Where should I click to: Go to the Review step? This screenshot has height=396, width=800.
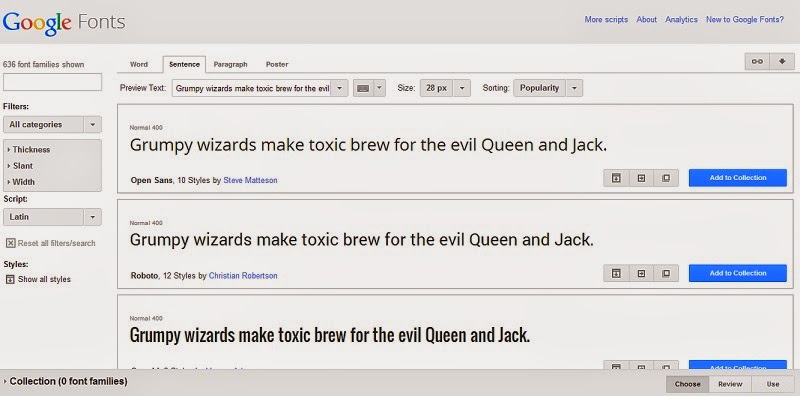click(730, 384)
